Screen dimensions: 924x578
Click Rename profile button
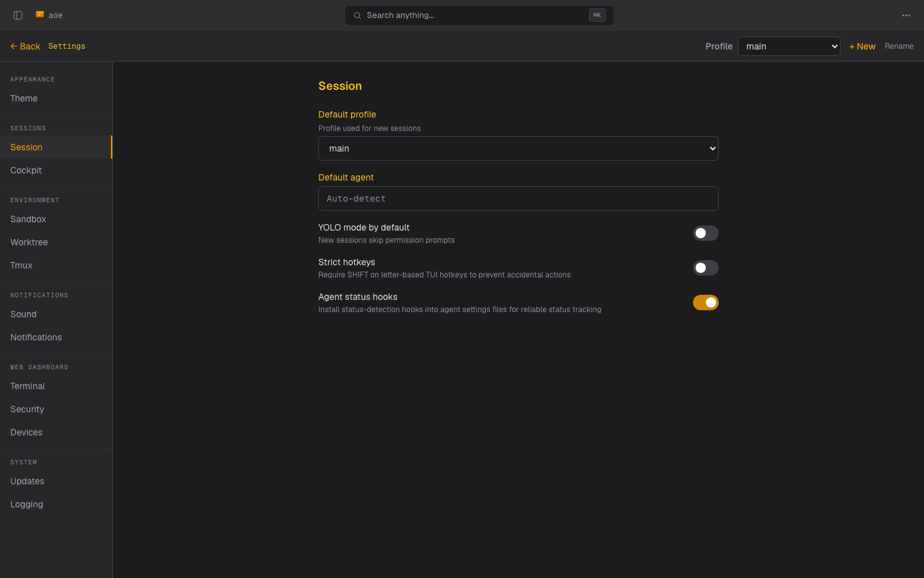coord(899,46)
